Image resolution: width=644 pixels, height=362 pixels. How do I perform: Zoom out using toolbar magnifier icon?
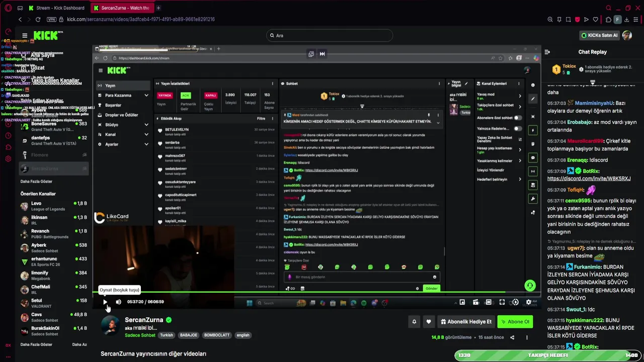550,20
